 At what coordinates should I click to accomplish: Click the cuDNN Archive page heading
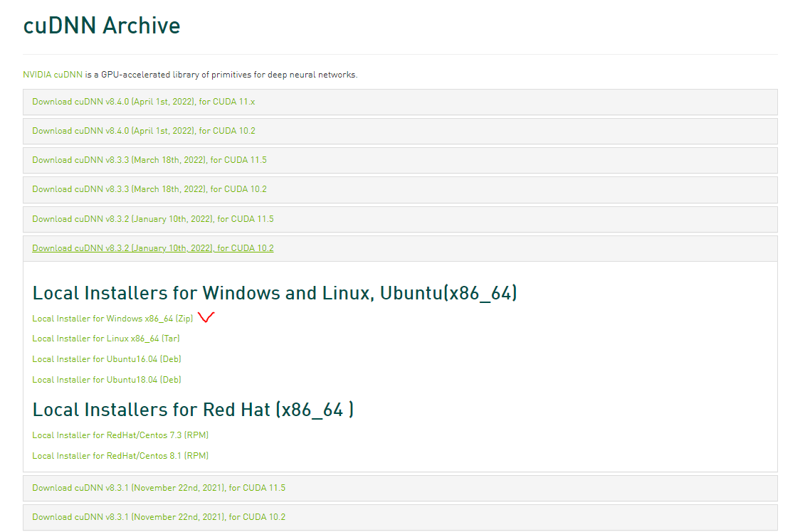(x=102, y=26)
